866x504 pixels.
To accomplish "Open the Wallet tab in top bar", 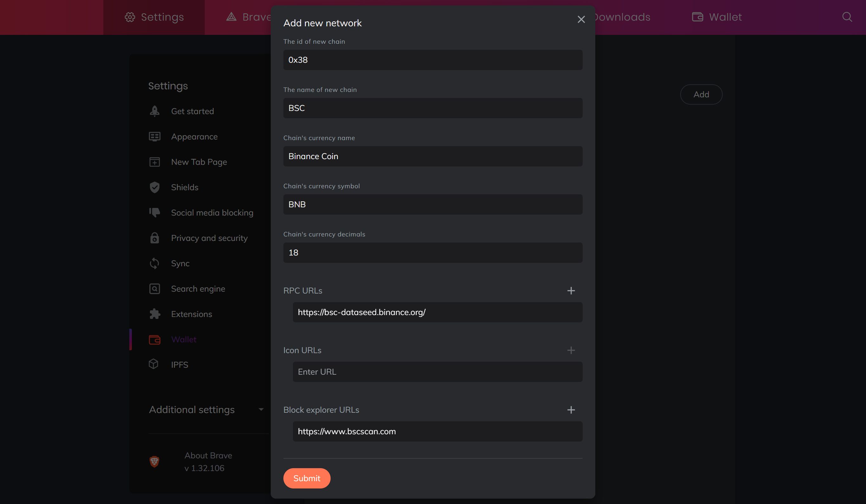I will coord(717,17).
